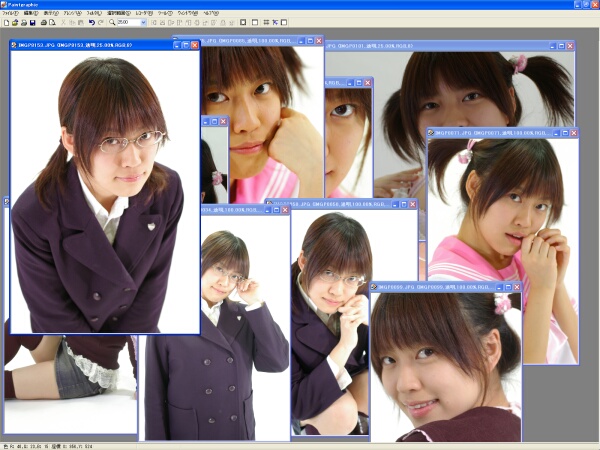Click the save floppy disk icon
Viewport: 600px width, 450px height.
tap(33, 23)
